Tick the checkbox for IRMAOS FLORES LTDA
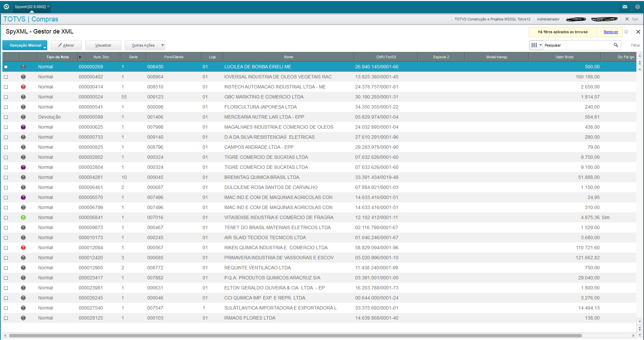Image resolution: width=644 pixels, height=340 pixels. click(6, 318)
